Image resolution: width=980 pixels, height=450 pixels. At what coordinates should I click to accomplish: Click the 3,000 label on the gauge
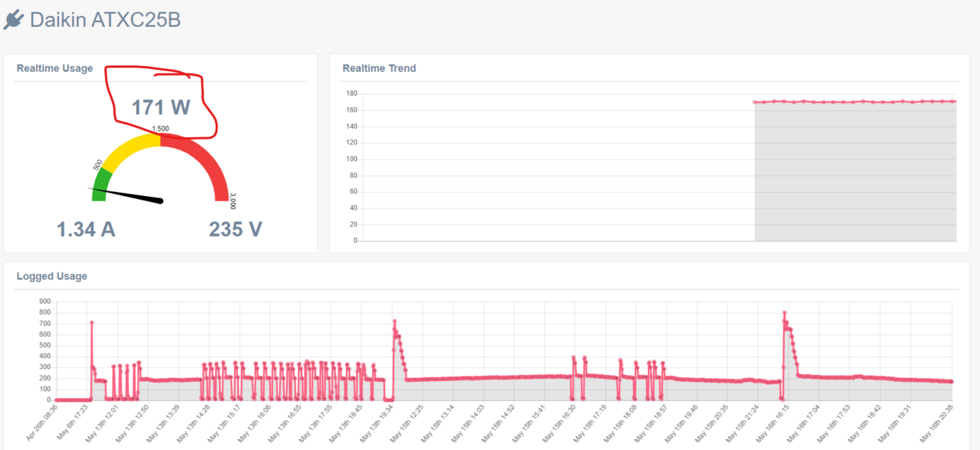click(x=233, y=201)
